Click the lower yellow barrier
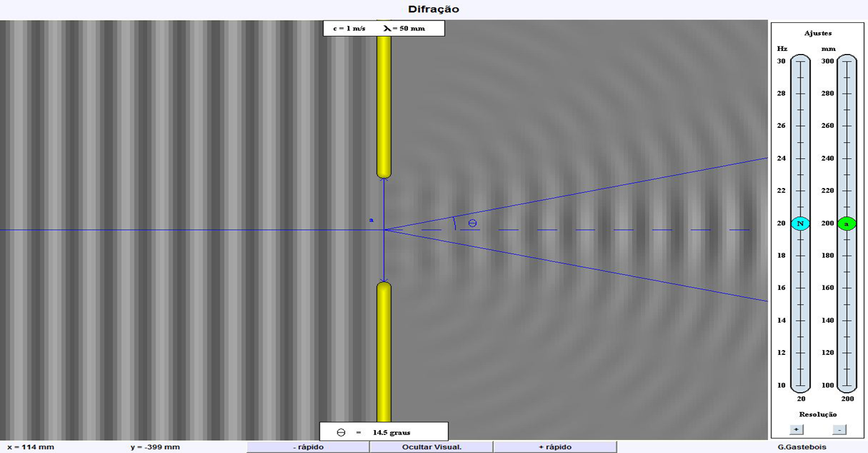The width and height of the screenshot is (868, 453). (384, 352)
